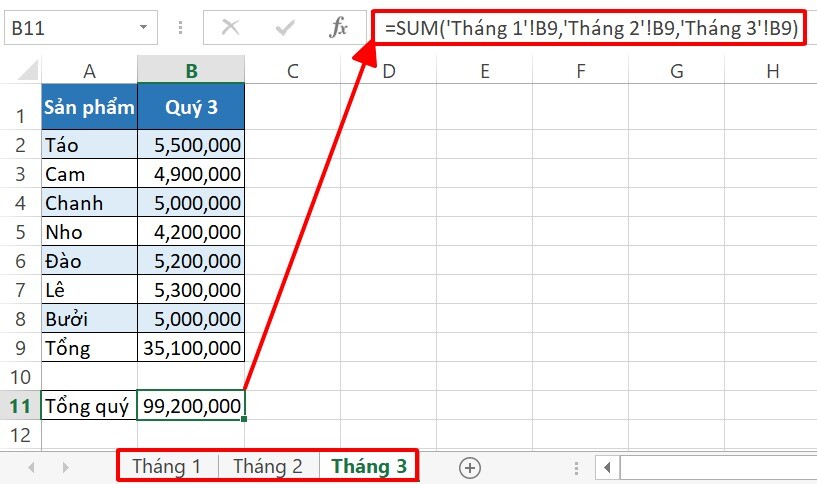Select row 6 header
The width and height of the screenshot is (817, 484).
click(x=20, y=260)
